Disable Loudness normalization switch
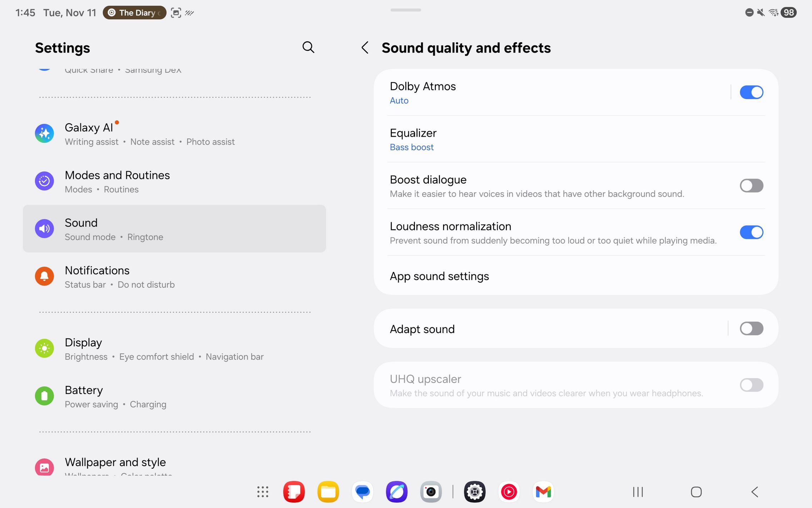Screen dimensions: 812x508 (751, 232)
